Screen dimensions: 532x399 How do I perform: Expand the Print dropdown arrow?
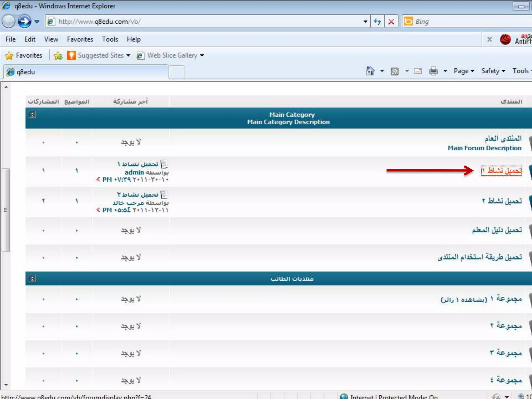(445, 71)
